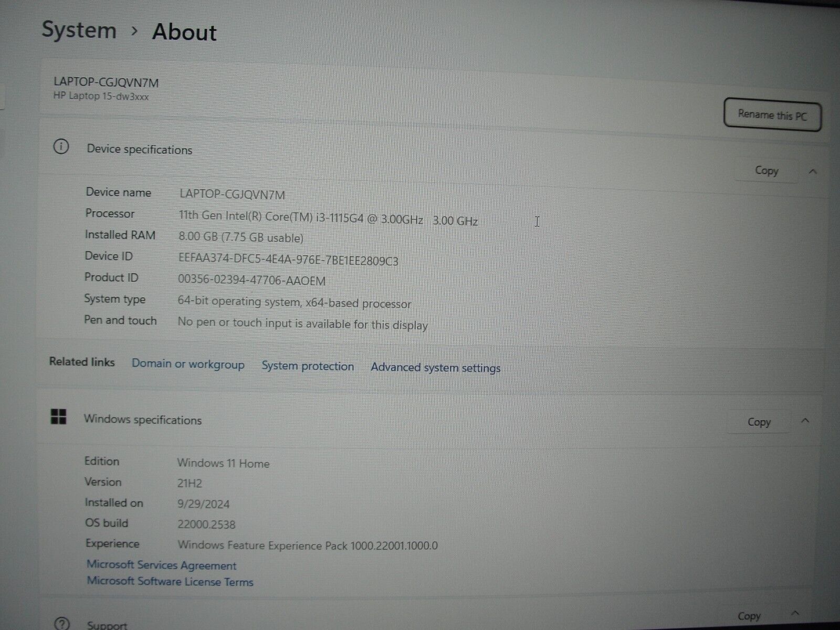Image resolution: width=840 pixels, height=630 pixels.
Task: Copy the Windows specifications details
Action: click(x=759, y=422)
